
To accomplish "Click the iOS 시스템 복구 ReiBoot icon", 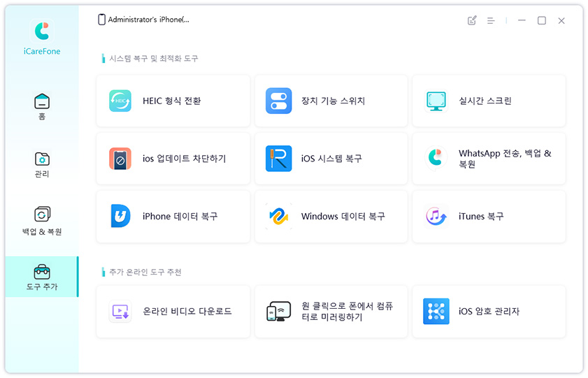I will (x=279, y=159).
